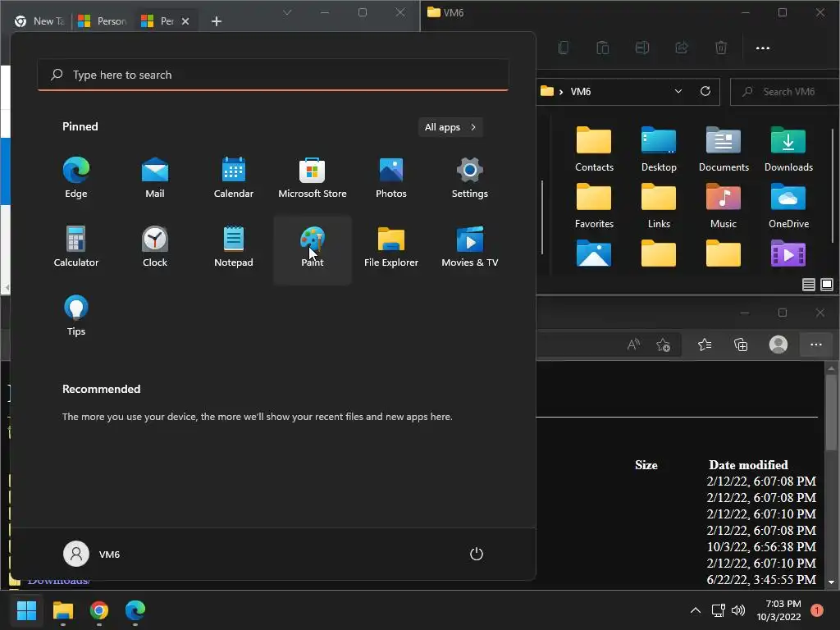Click Edge page scrollbar down arrow
This screenshot has height=630, width=840.
click(x=831, y=582)
